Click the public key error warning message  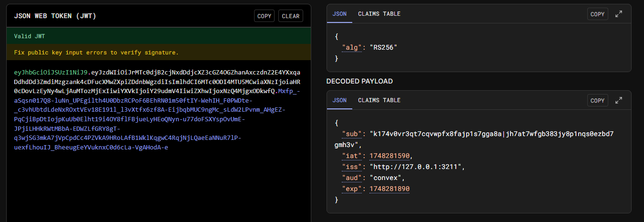pyautogui.click(x=96, y=53)
